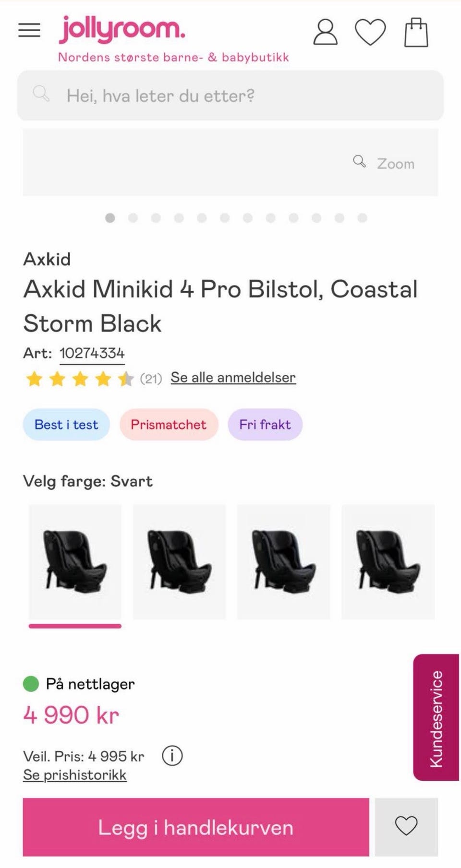Screen dimensions: 461x868
Task: Open the 'Se alle anmeldelser' reviews link
Action: click(x=233, y=378)
